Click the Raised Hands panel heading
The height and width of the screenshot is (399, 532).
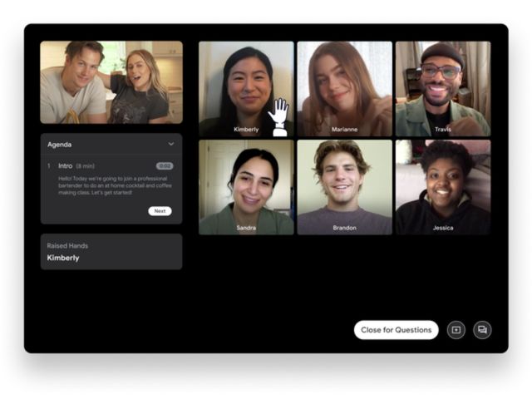pyautogui.click(x=67, y=246)
